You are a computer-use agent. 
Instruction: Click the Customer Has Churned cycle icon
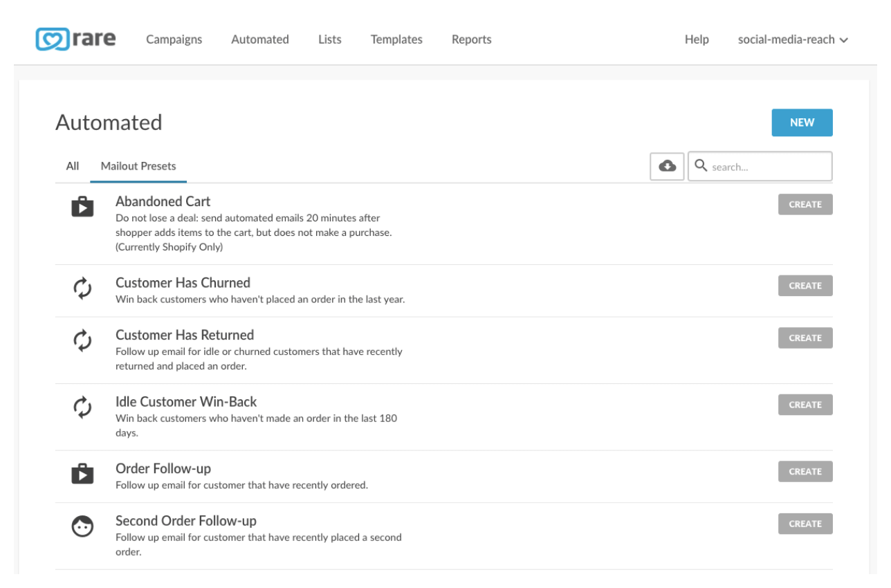(x=82, y=288)
